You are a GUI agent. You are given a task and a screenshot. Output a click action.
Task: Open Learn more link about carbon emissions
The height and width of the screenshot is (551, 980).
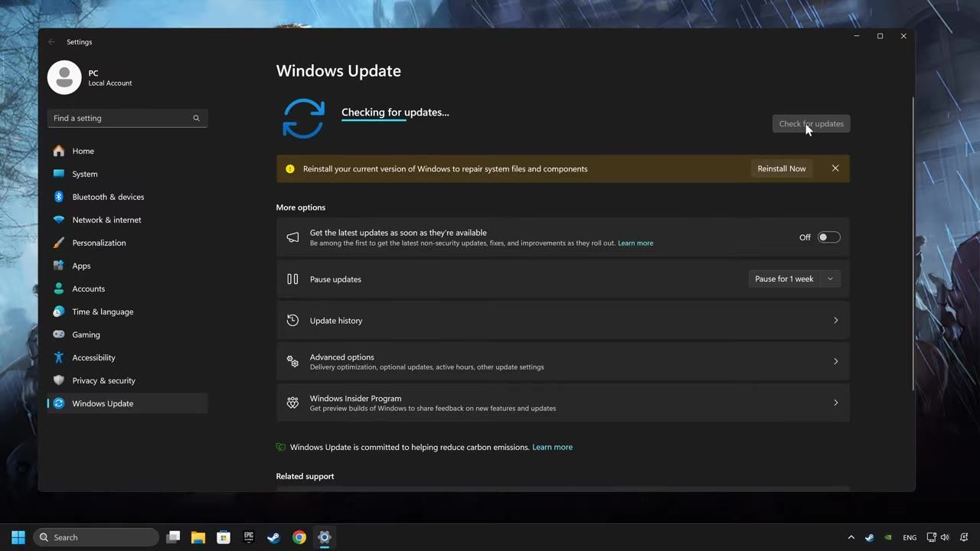tap(552, 447)
